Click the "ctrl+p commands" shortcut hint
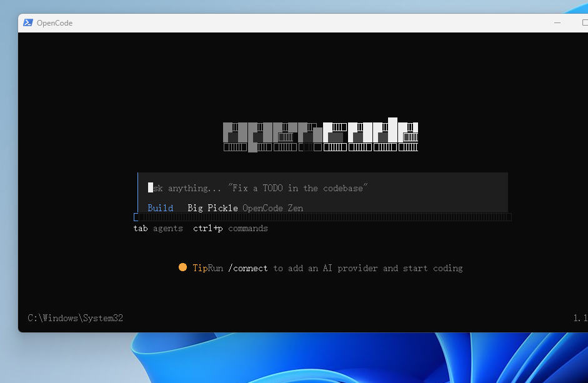The width and height of the screenshot is (588, 383). pyautogui.click(x=230, y=229)
